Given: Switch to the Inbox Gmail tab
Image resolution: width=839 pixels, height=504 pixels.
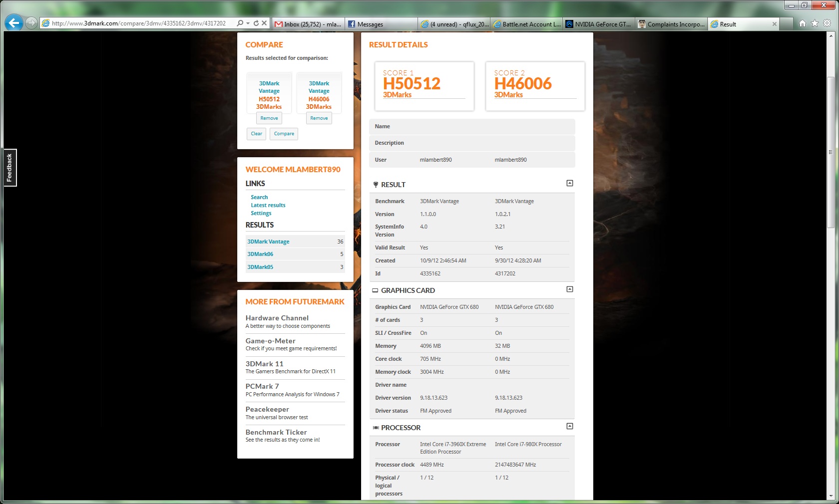Looking at the screenshot, I should coord(308,24).
